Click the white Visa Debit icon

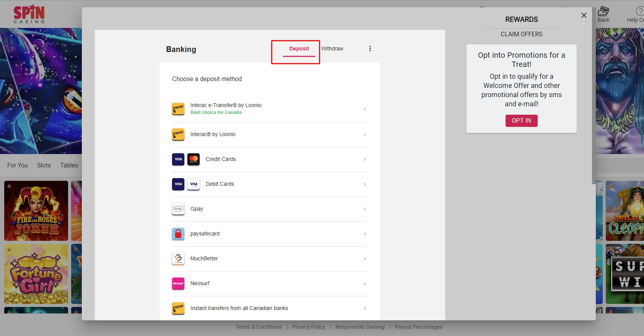point(194,184)
